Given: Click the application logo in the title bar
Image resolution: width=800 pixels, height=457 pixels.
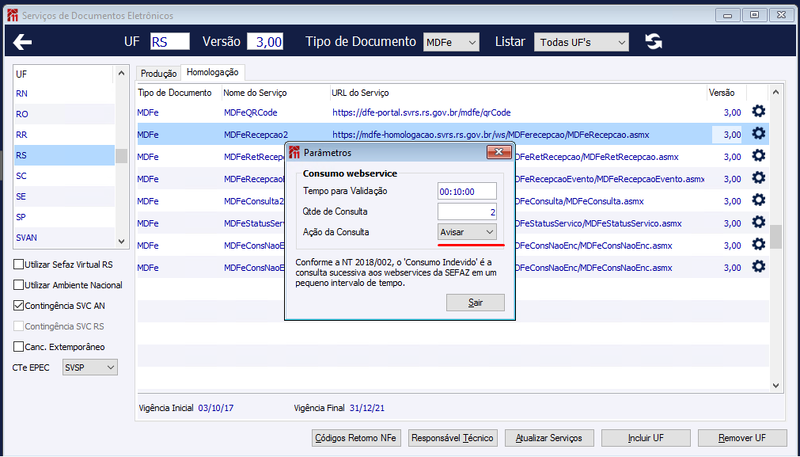Looking at the screenshot, I should click(12, 15).
